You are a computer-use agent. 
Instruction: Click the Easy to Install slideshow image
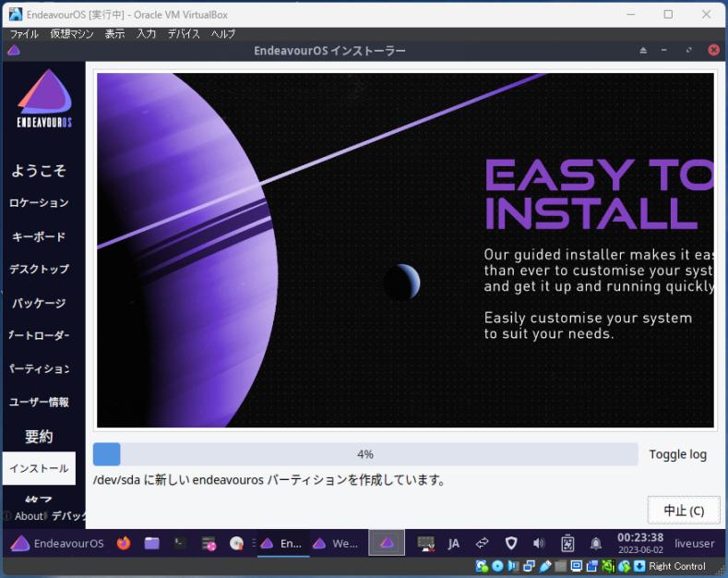pos(405,250)
